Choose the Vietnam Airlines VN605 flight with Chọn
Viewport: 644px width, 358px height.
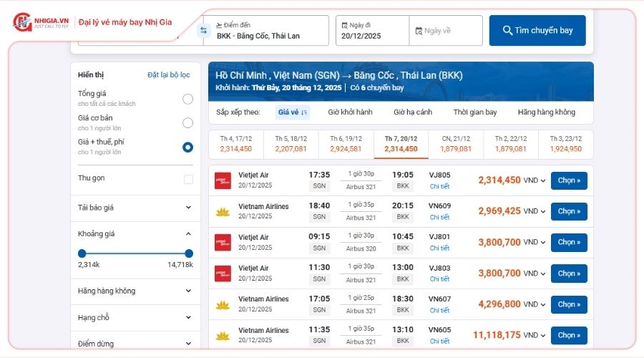pyautogui.click(x=569, y=335)
